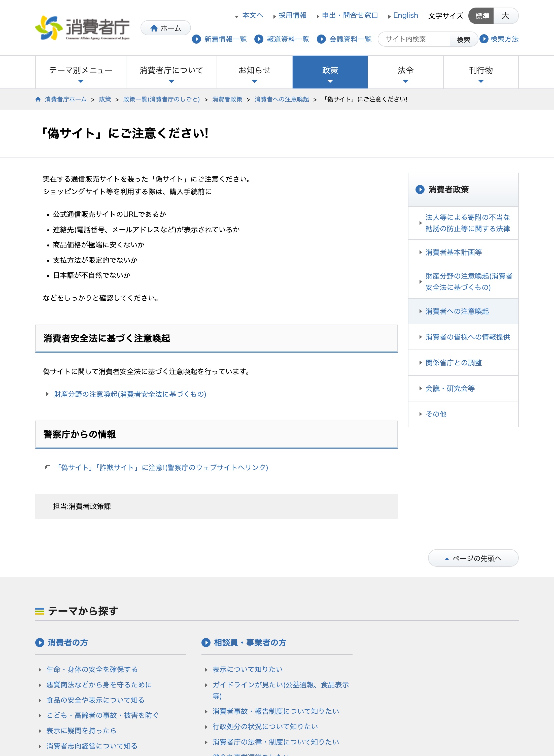Screen dimensions: 554x756
Task: Open 「偽サイト」「詐欺サイト」に注意! link
Action: [161, 467]
